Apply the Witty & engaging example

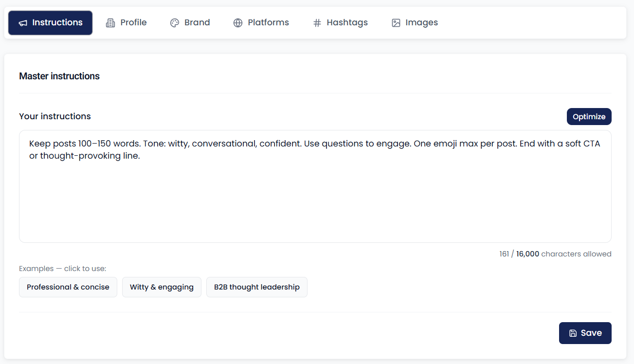[162, 287]
